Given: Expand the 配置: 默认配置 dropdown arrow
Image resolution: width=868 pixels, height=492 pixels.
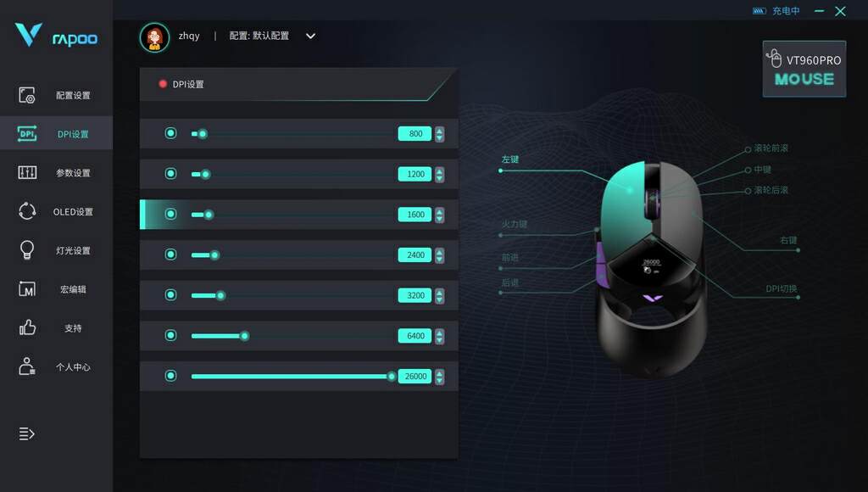Looking at the screenshot, I should click(x=310, y=36).
